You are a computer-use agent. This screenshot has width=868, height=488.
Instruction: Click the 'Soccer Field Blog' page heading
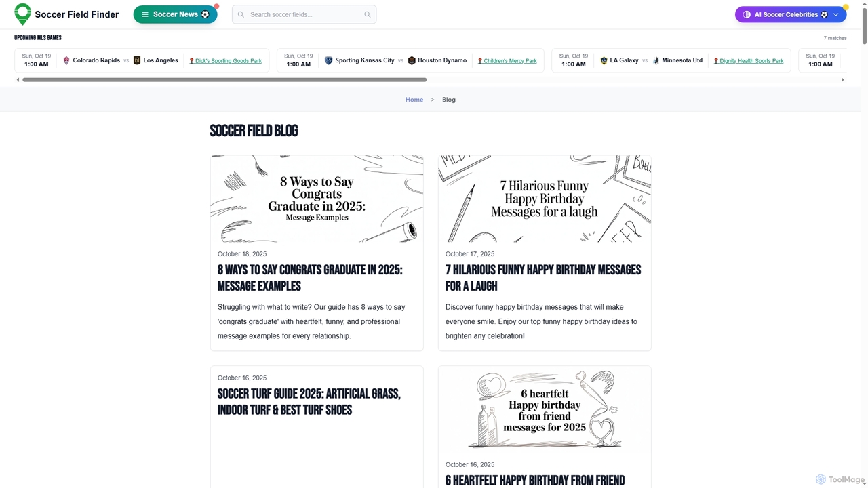click(254, 131)
